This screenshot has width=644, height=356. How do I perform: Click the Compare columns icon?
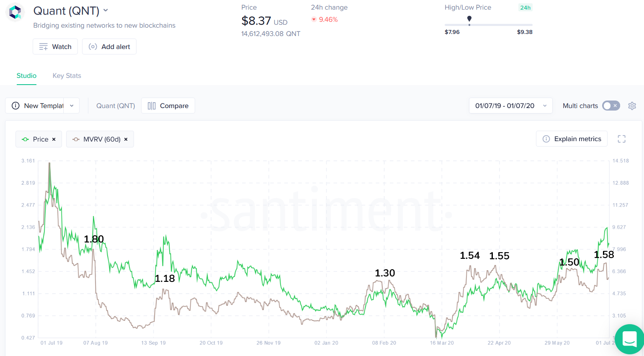152,106
